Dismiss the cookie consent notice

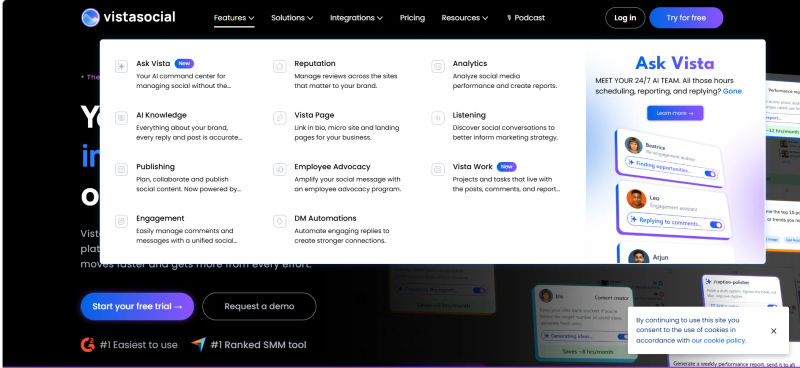point(773,331)
